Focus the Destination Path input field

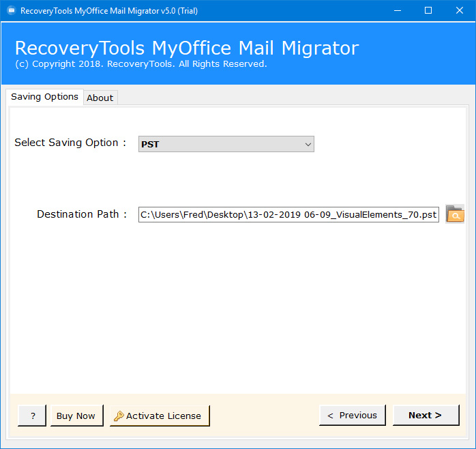click(x=288, y=214)
